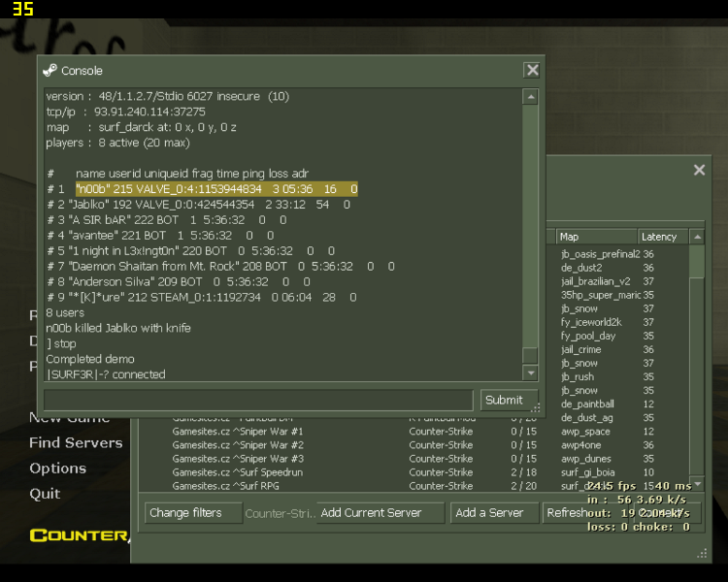Open Find Servers from main menu

(76, 442)
